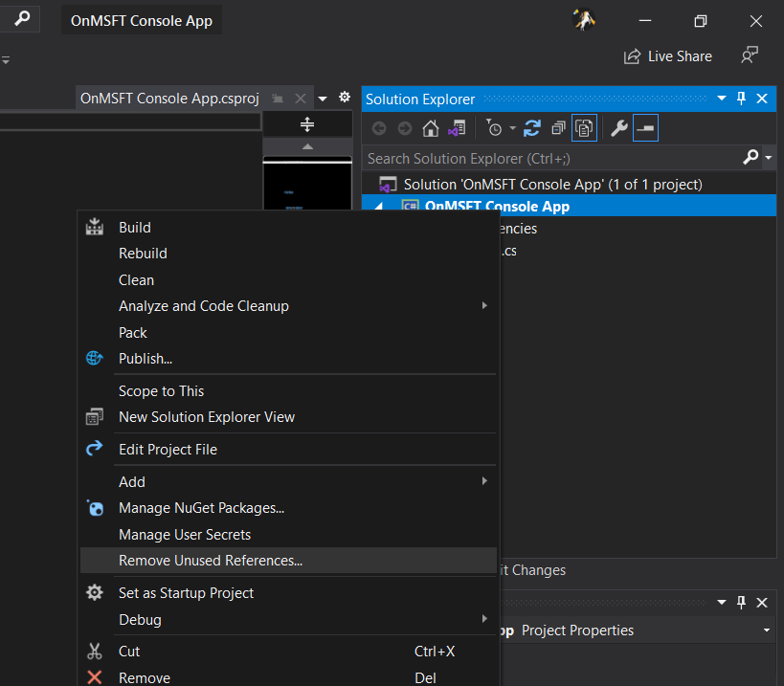The image size is (784, 686).
Task: Open Solution Explorer search options dropdown
Action: coord(769,157)
